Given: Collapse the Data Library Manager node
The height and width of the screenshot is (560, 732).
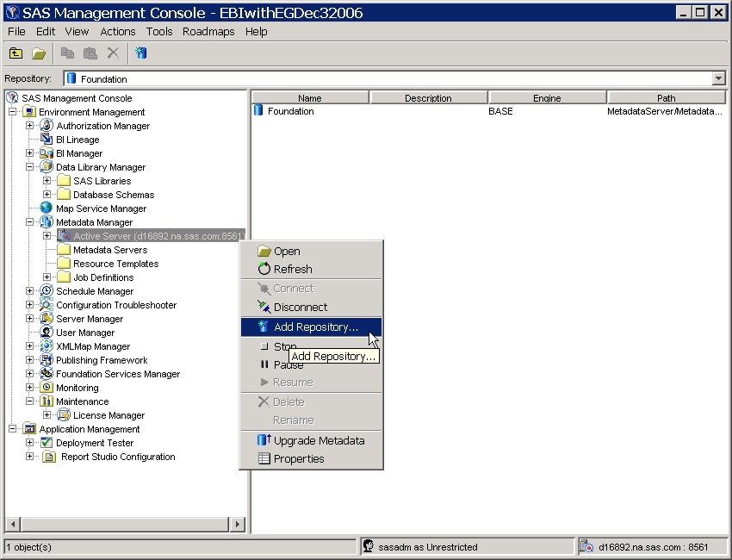Looking at the screenshot, I should (x=30, y=167).
